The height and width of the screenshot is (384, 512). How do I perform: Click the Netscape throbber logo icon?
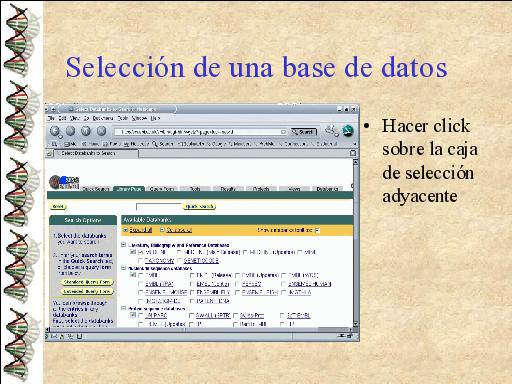point(348,131)
